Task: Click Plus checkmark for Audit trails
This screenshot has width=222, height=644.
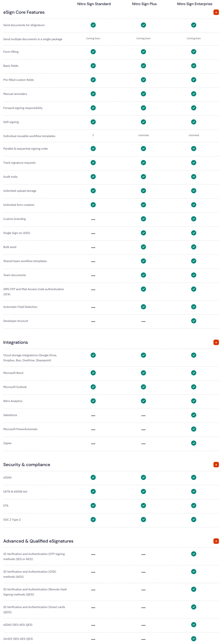Action: (x=143, y=177)
